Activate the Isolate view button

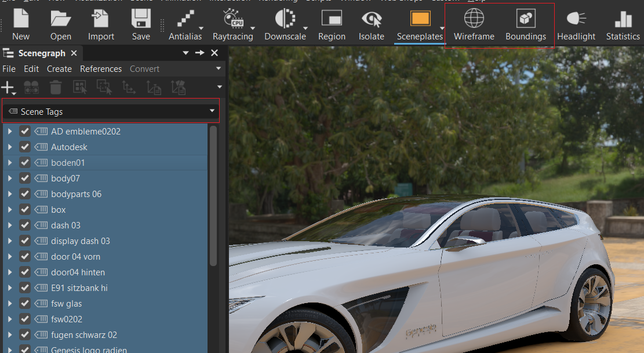(x=371, y=23)
